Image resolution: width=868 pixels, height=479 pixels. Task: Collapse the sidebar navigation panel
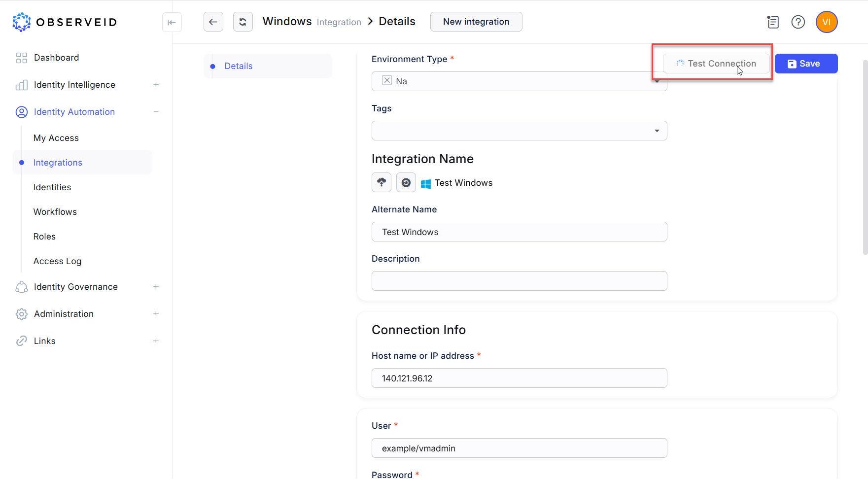172,22
